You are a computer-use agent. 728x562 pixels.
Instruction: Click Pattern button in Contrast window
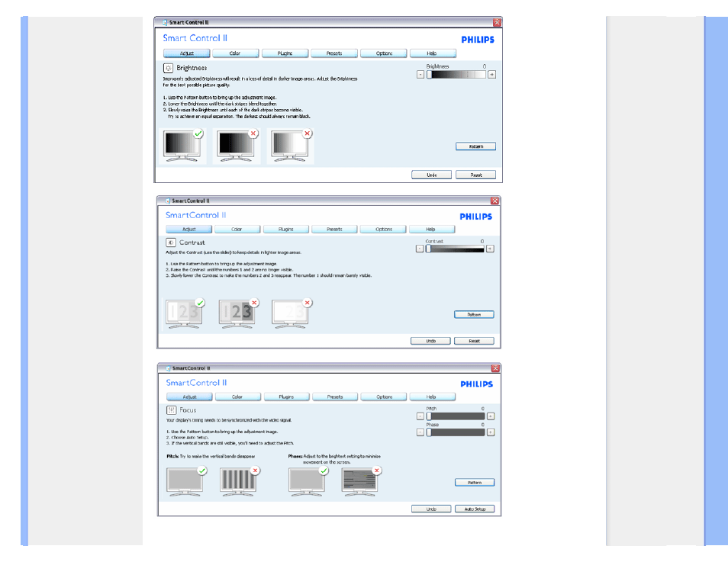[x=474, y=315]
